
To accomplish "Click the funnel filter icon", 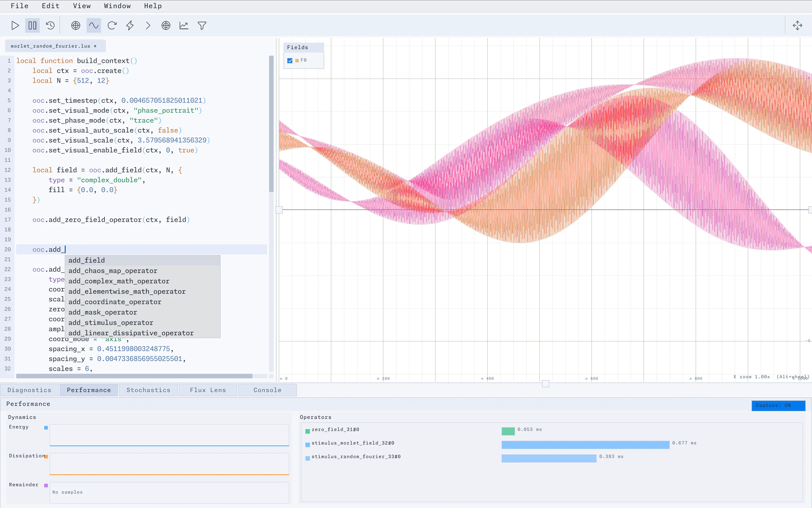I will 202,25.
